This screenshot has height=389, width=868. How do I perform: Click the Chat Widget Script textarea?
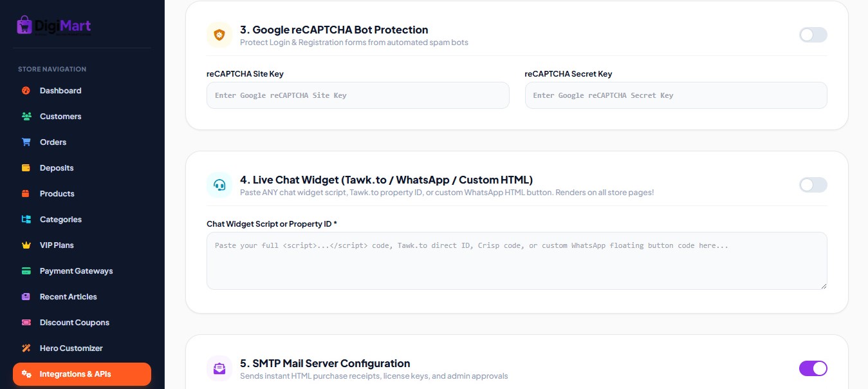coord(517,261)
